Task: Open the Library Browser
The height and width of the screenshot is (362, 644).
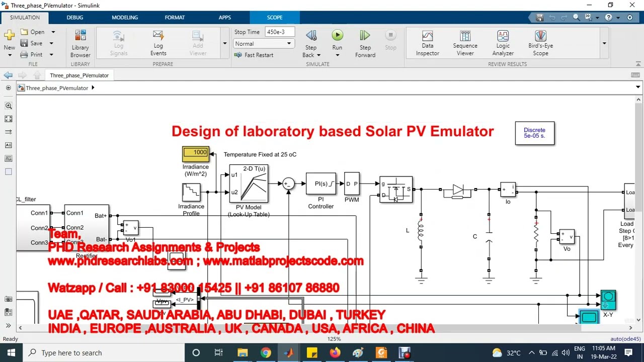Action: point(80,43)
